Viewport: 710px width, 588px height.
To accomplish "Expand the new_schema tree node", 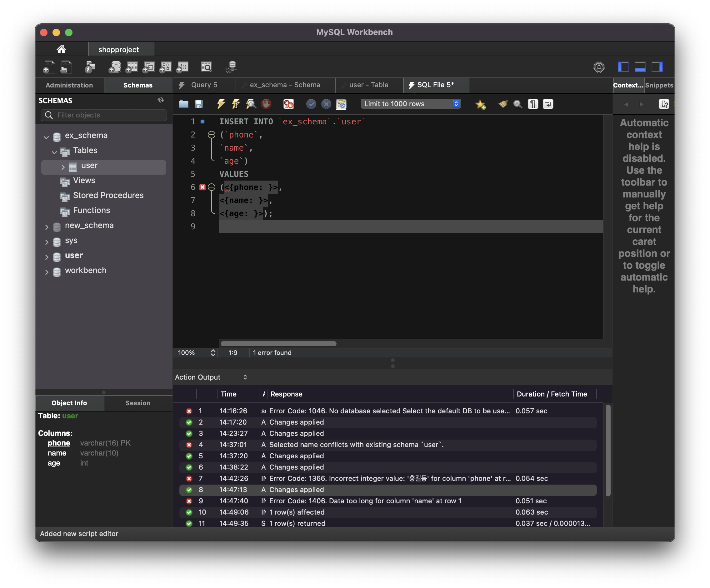I will coord(47,227).
